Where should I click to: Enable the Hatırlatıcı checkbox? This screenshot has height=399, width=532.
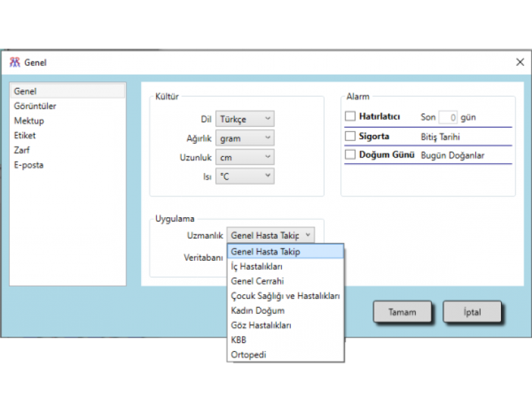pyautogui.click(x=350, y=116)
